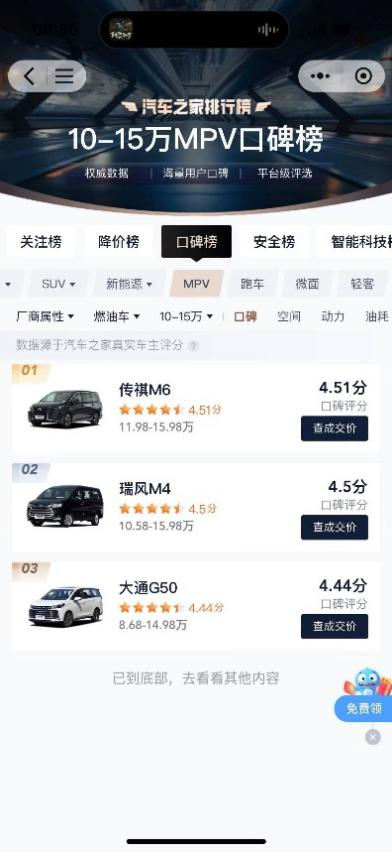Sort by 动力 rating
Screen dimensions: 392x852
333,317
